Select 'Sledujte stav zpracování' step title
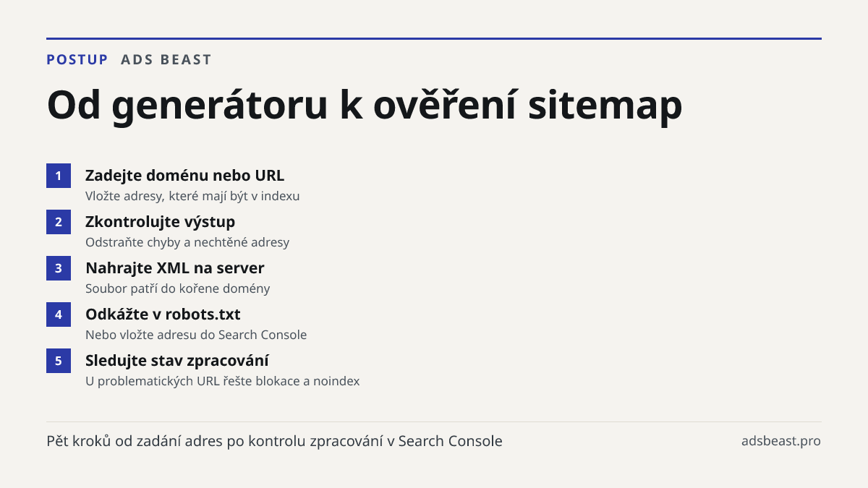Image resolution: width=868 pixels, height=488 pixels. (x=177, y=361)
